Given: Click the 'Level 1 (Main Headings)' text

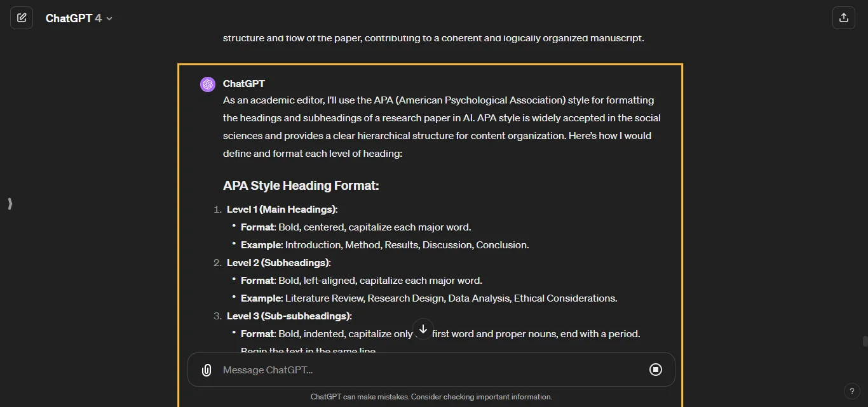Looking at the screenshot, I should pyautogui.click(x=281, y=210).
